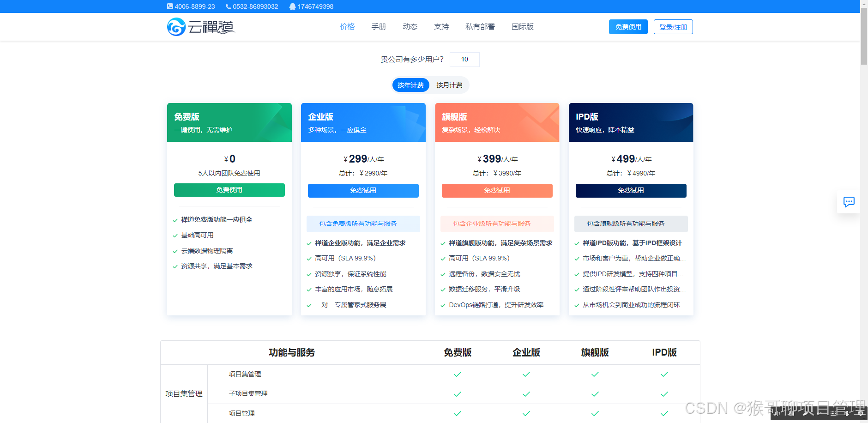Edit the user count input field

click(x=464, y=60)
